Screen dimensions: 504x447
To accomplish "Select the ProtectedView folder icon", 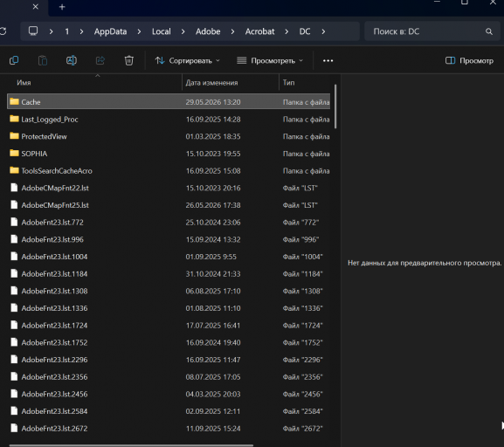I will tap(14, 136).
